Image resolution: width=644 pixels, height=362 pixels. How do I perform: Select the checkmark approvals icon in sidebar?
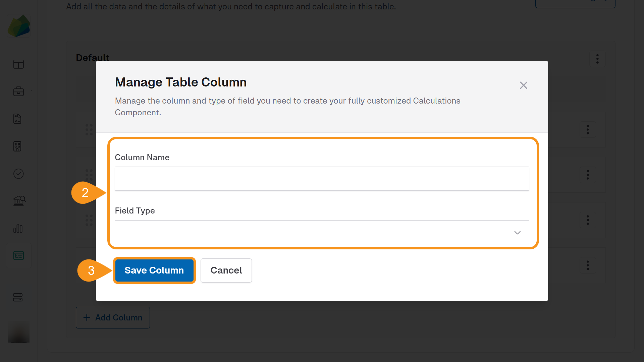click(x=18, y=174)
